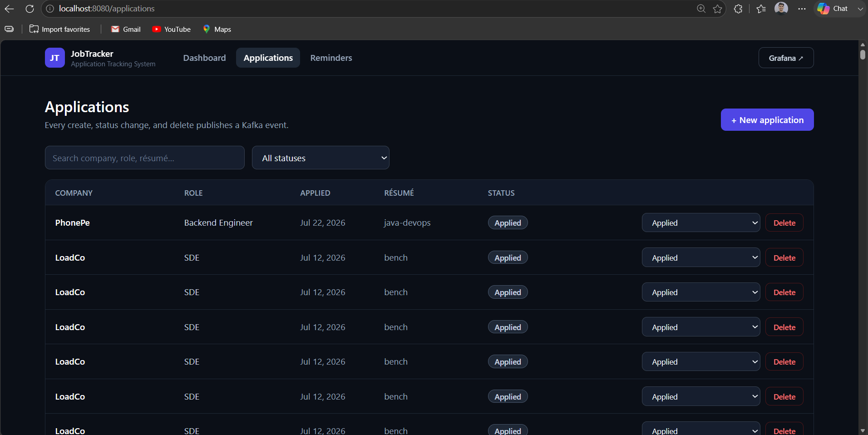Viewport: 868px width, 435px height.
Task: Click Jul 22, 2026 applied date
Action: click(322, 222)
